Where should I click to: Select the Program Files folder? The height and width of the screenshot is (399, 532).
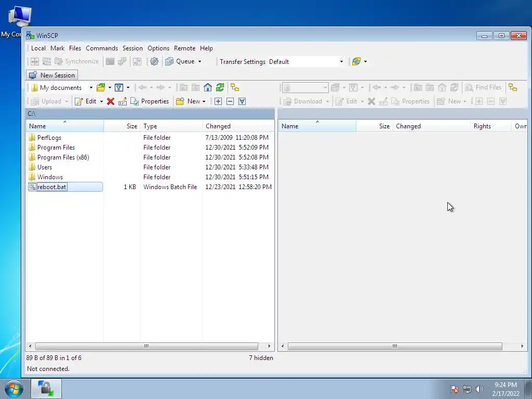56,147
